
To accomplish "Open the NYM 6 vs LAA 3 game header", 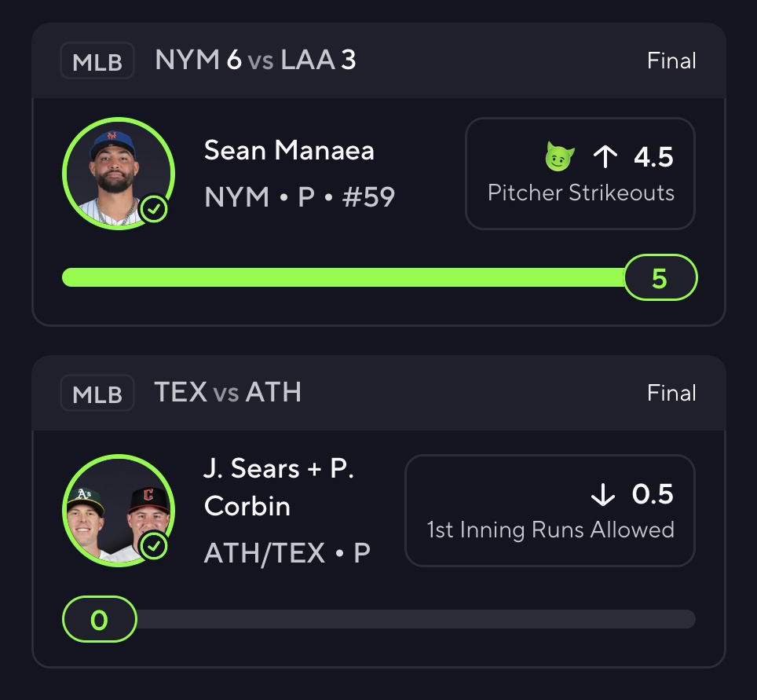I will [x=255, y=60].
